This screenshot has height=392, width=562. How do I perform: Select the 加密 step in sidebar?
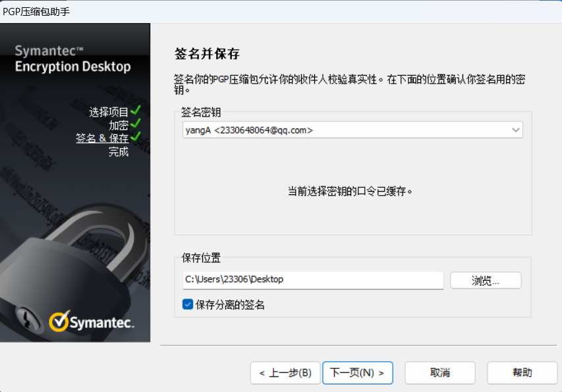[x=119, y=125]
